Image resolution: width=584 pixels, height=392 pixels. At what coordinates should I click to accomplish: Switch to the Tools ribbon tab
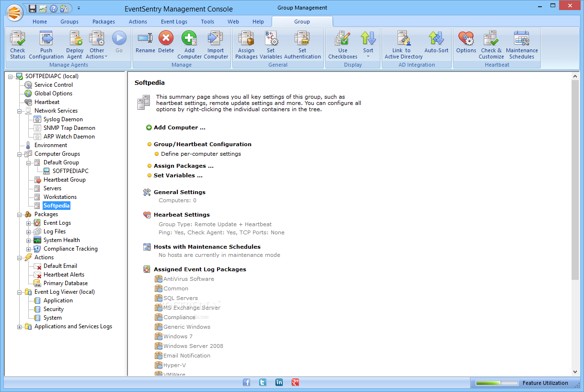[207, 22]
